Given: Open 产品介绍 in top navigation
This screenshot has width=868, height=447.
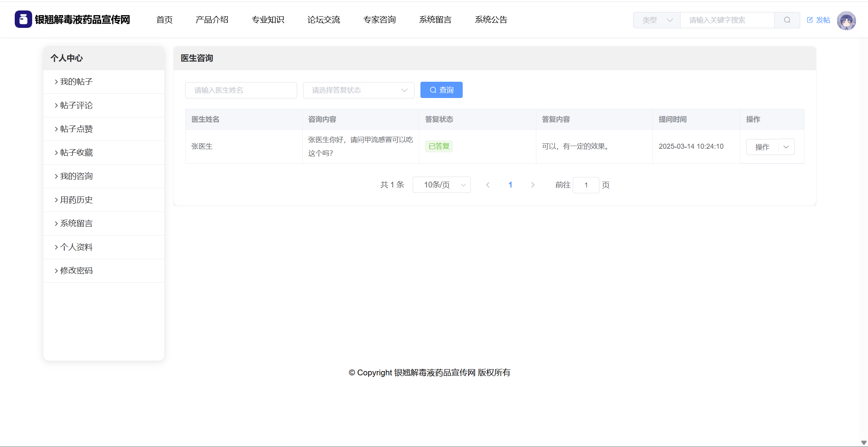Looking at the screenshot, I should click(x=212, y=20).
